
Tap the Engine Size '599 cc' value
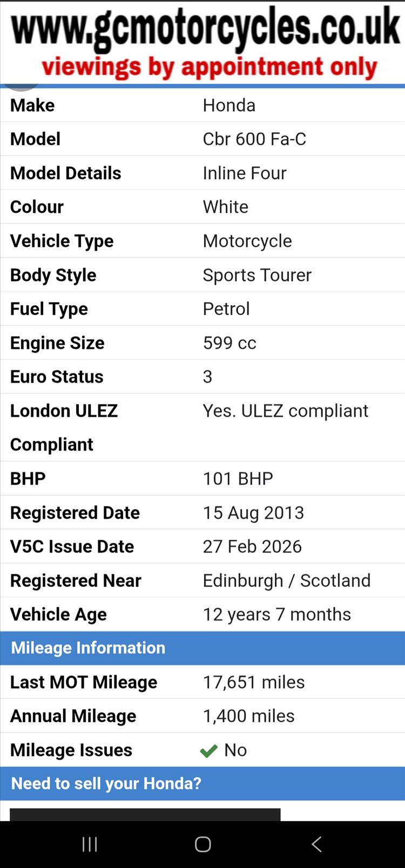[x=230, y=343]
